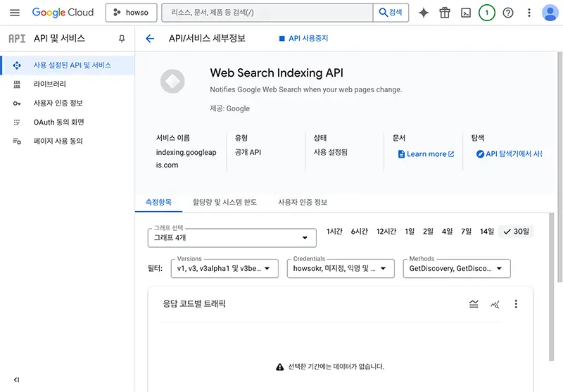Select the 6시간 time range

click(360, 232)
